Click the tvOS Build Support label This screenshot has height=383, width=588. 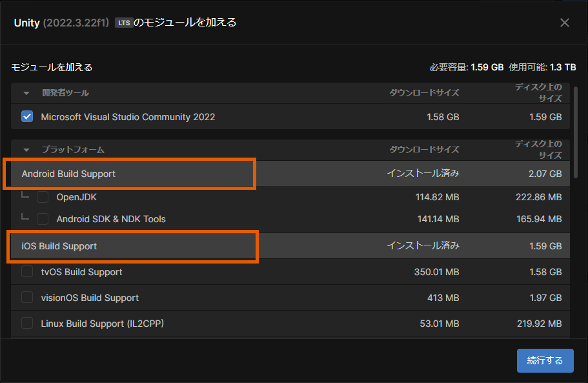pos(81,272)
